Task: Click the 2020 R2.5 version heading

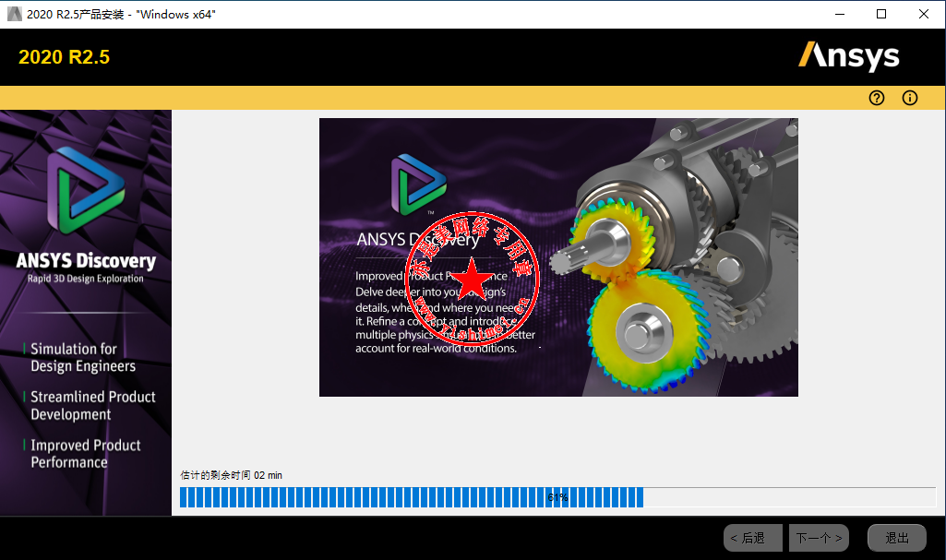Action: [64, 57]
